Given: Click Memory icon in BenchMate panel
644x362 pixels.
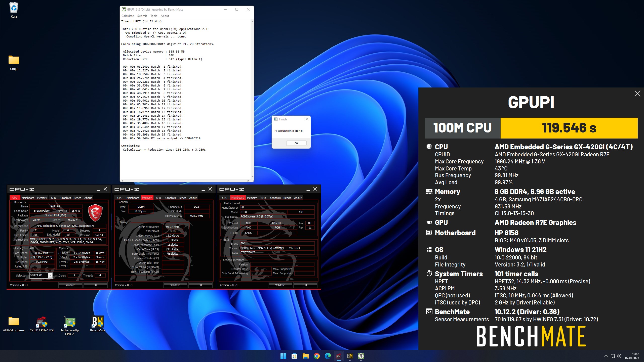Looking at the screenshot, I should (429, 192).
